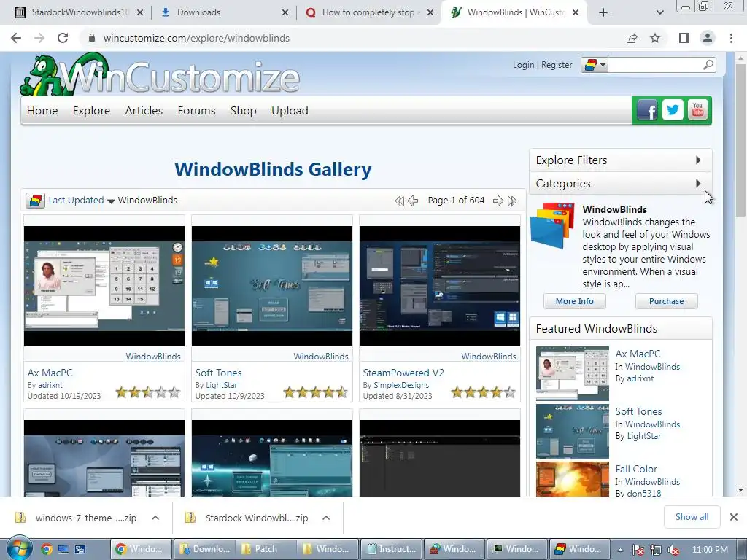Open the Articles menu item

(144, 111)
